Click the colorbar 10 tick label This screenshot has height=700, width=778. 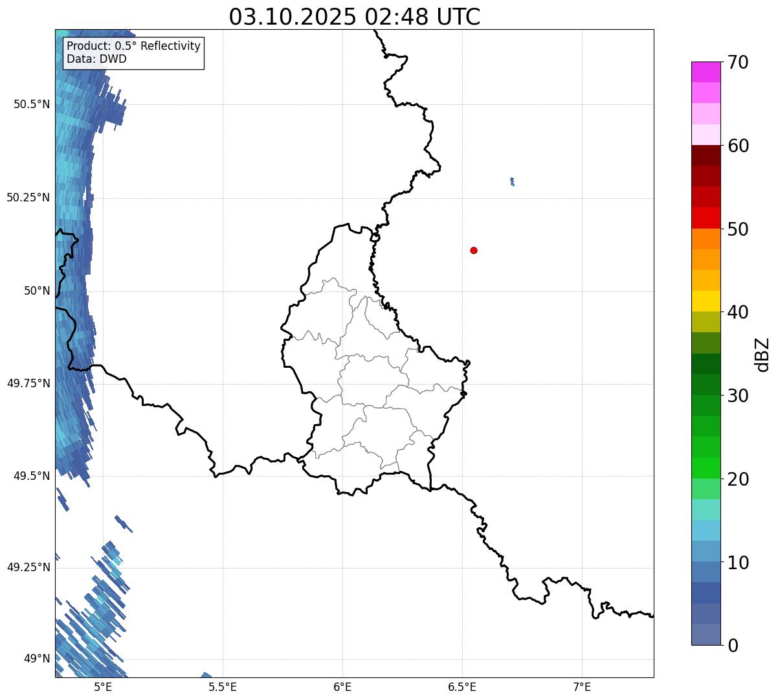tap(738, 563)
